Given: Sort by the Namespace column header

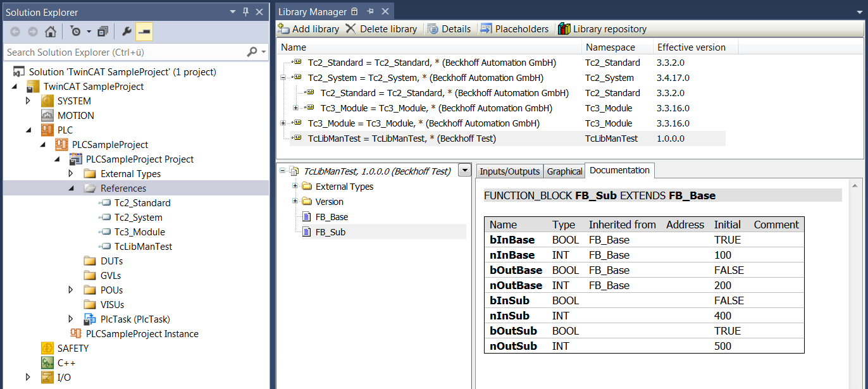Looking at the screenshot, I should (617, 47).
